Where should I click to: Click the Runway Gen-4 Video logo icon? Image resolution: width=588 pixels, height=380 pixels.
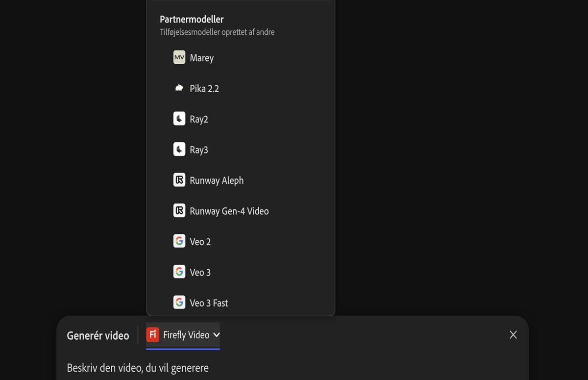pos(179,211)
